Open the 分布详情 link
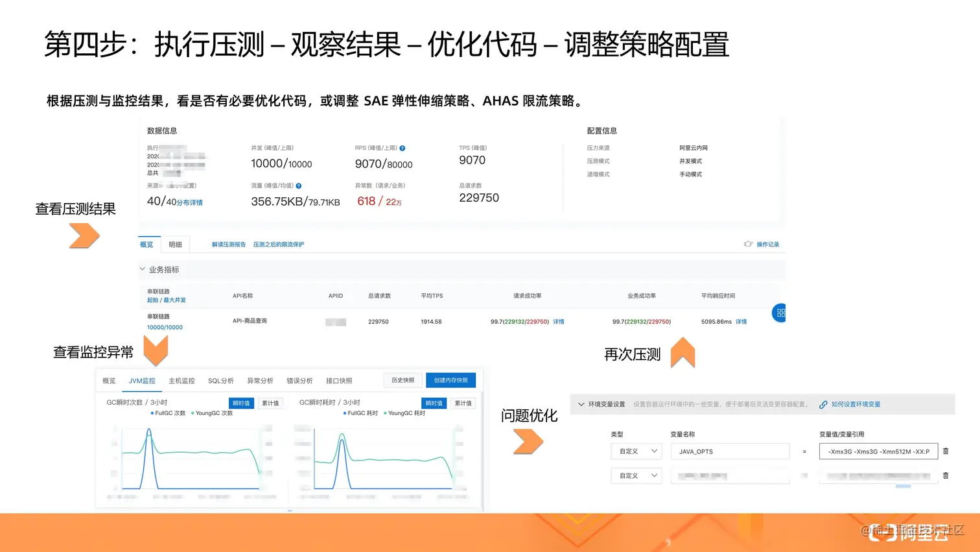 point(189,202)
